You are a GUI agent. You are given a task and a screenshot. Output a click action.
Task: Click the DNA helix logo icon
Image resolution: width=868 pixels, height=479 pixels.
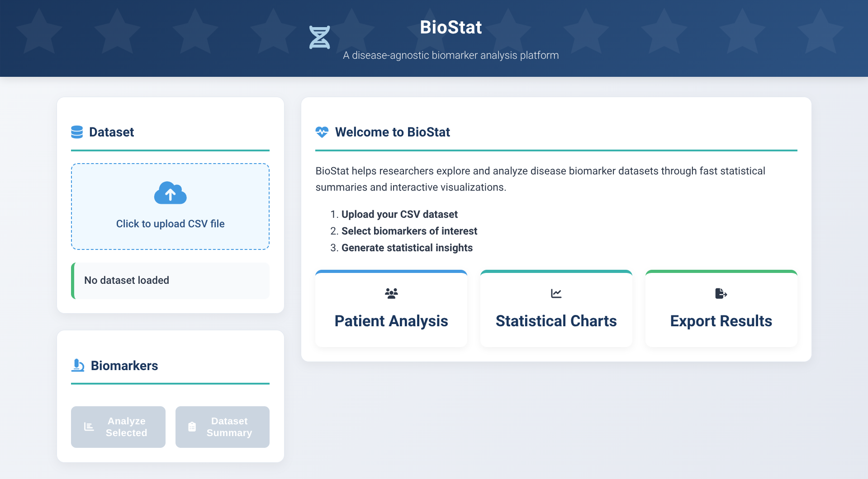click(319, 37)
